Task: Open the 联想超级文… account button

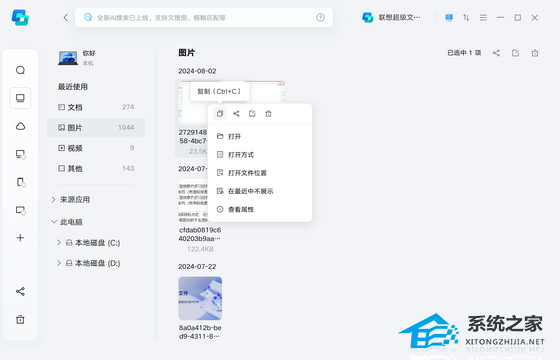Action: coord(391,18)
